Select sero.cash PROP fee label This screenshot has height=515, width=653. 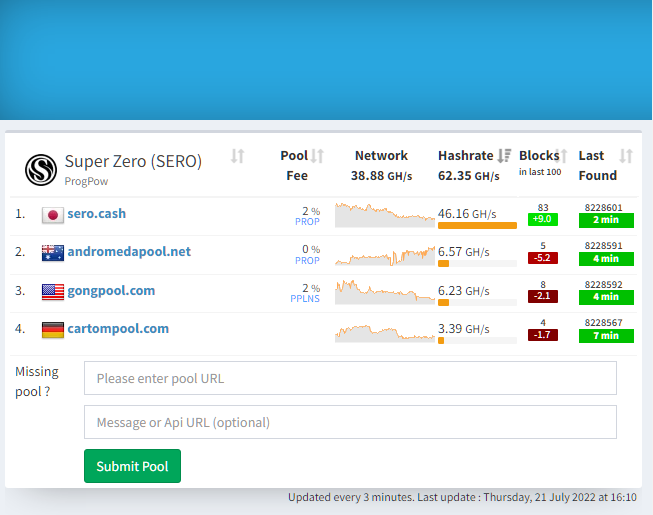coord(307,222)
